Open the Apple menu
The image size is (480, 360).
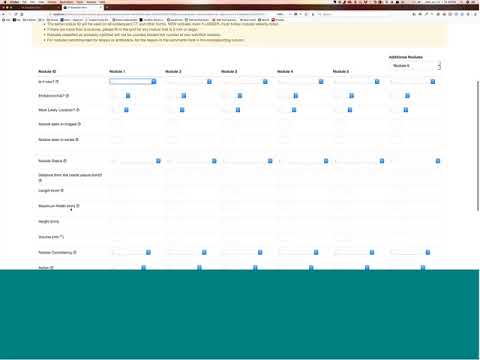(5, 2)
